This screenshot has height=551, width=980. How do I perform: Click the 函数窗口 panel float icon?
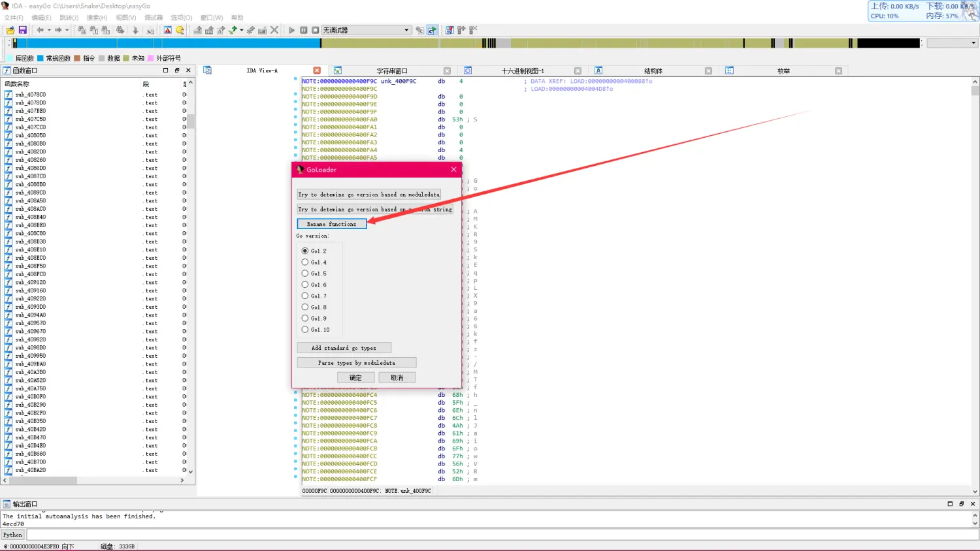coord(177,71)
